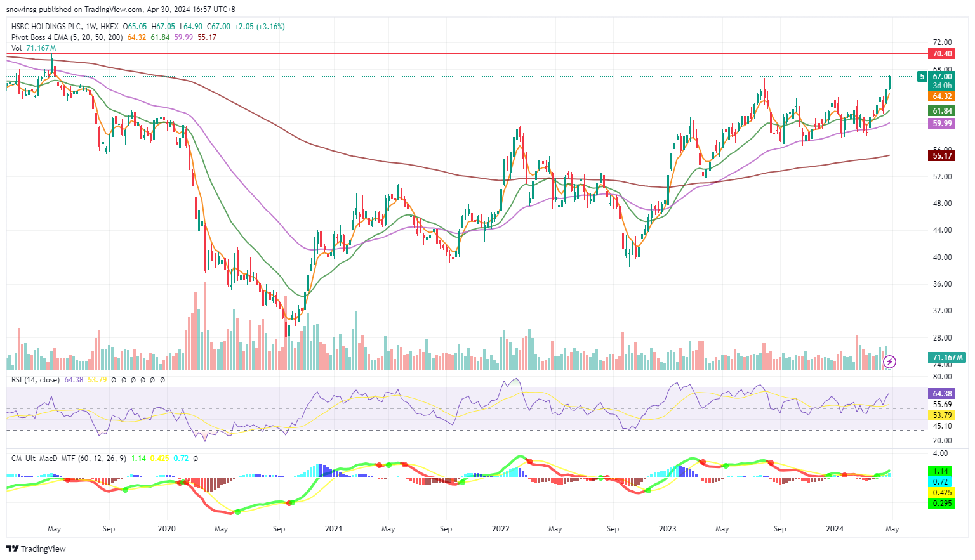Click the purple 59.99 label on price axis

tap(942, 124)
